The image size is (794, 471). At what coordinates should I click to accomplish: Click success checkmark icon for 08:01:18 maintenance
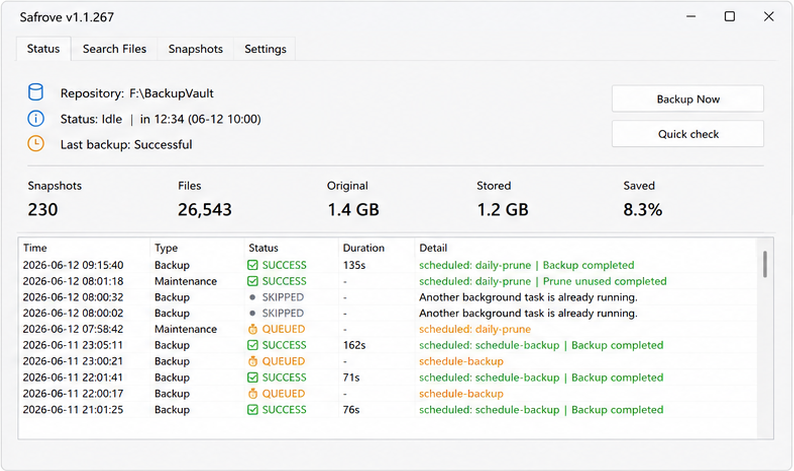[x=253, y=281]
